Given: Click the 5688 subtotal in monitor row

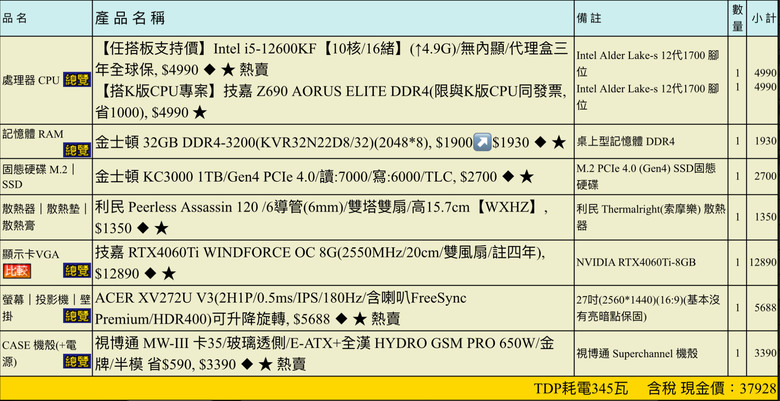Looking at the screenshot, I should tap(765, 308).
